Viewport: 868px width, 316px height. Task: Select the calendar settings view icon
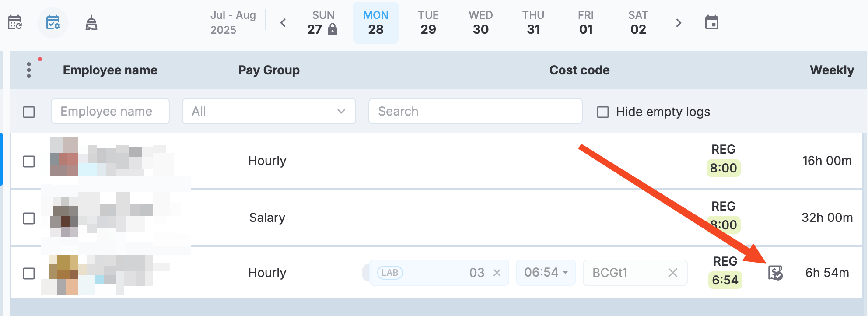coord(53,22)
